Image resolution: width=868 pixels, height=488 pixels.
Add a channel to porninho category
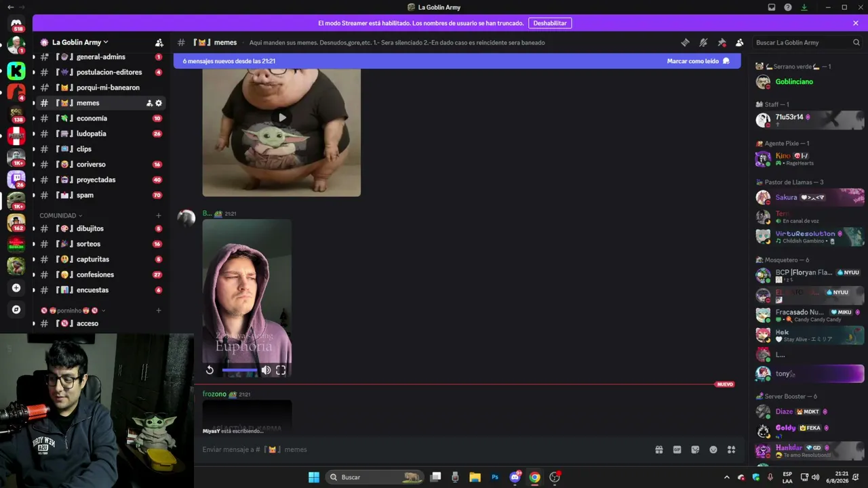click(159, 310)
